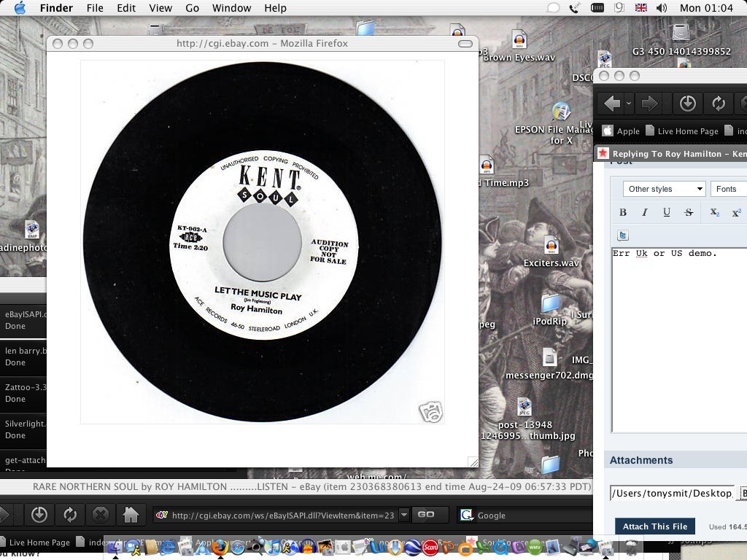
Task: Click the post text area containing 'Err Uk or US demo.'
Action: click(679, 340)
